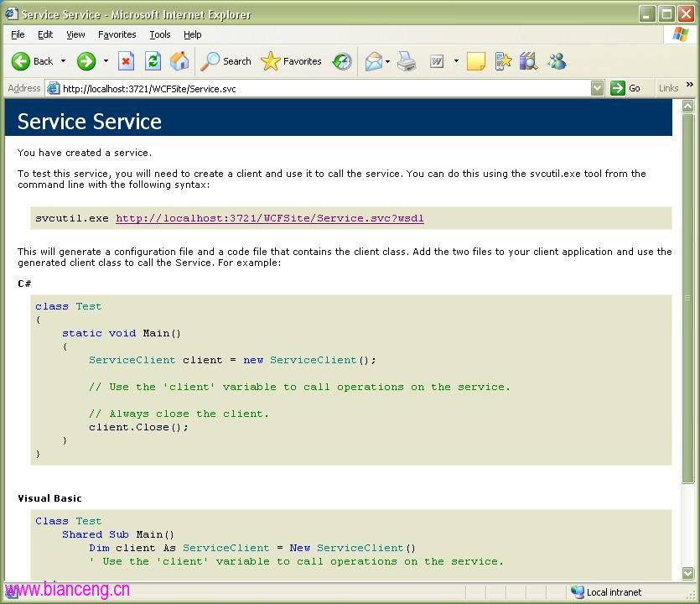The height and width of the screenshot is (604, 700).
Task: Click 'client.Close();' code line
Action: coord(138,427)
